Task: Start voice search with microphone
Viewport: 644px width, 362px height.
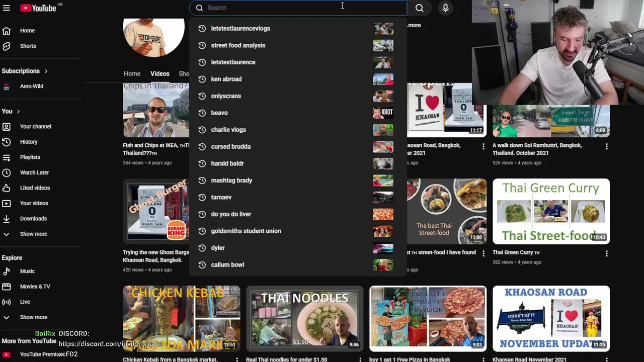Action: point(445,8)
